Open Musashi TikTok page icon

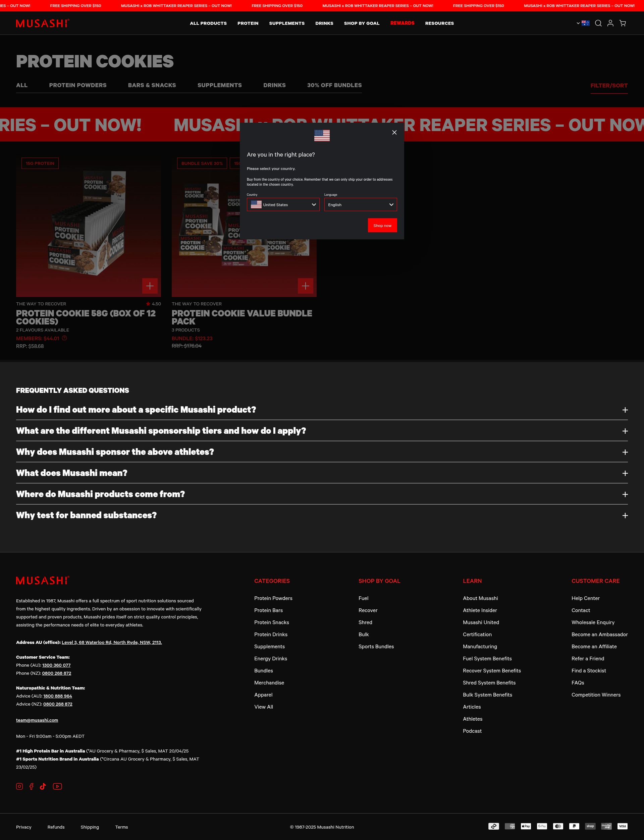point(43,786)
